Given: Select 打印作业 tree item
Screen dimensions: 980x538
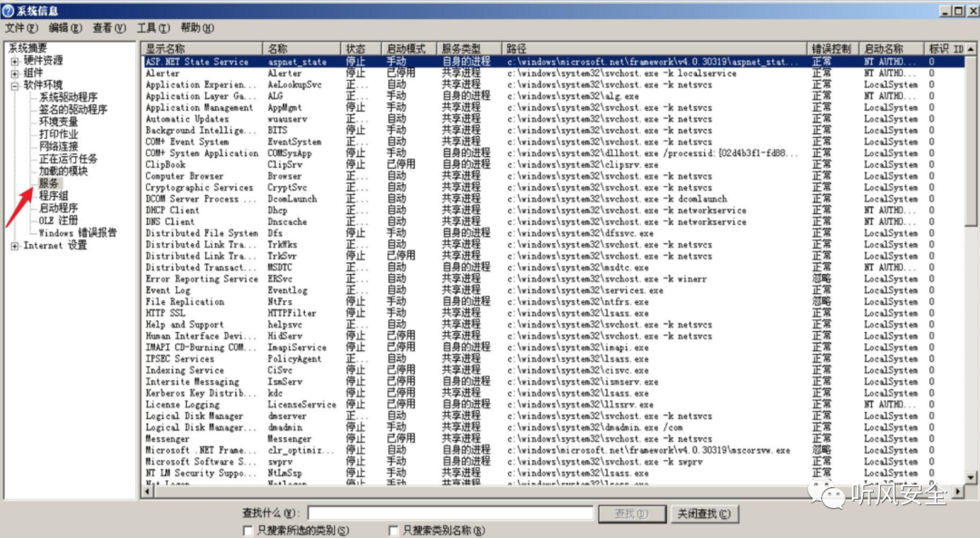Looking at the screenshot, I should pyautogui.click(x=58, y=134).
